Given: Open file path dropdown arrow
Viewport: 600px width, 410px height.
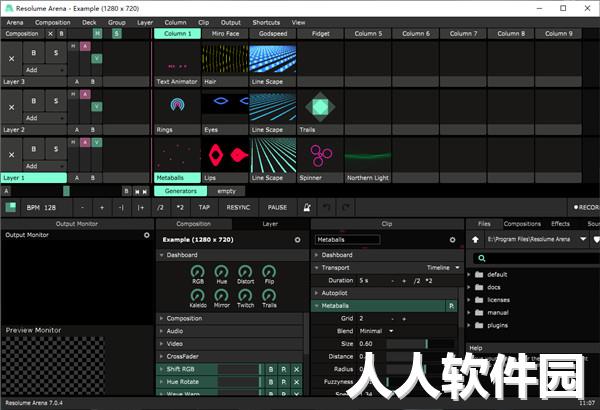Looking at the screenshot, I should 583,239.
